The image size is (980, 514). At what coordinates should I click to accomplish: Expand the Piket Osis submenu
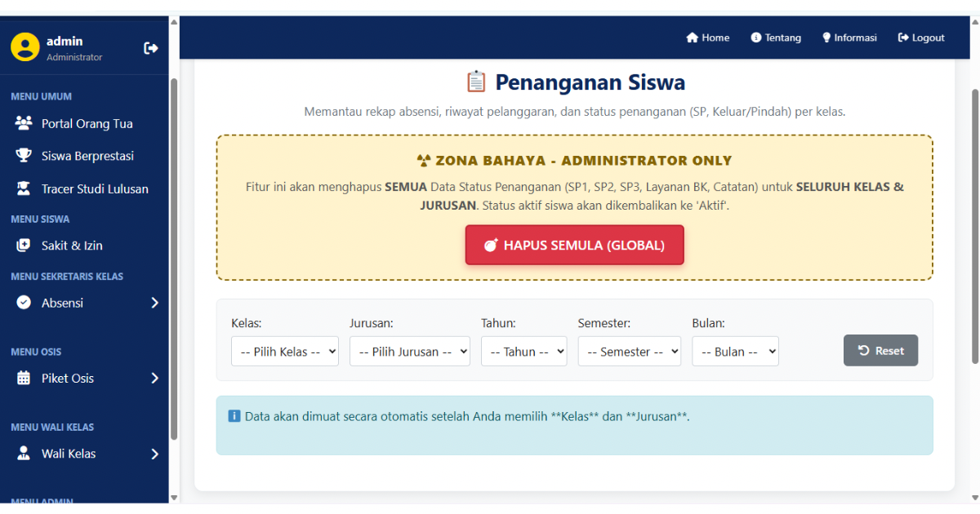(x=84, y=378)
